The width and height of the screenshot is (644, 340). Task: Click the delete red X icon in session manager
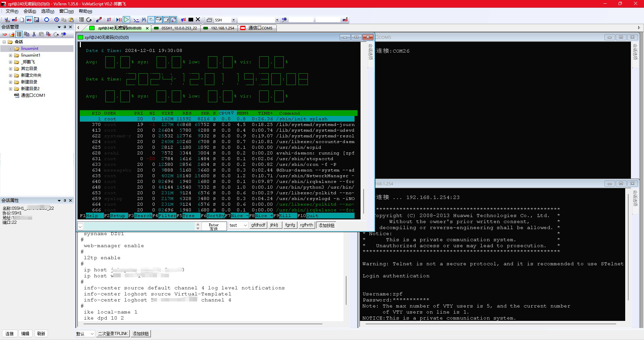point(49,34)
